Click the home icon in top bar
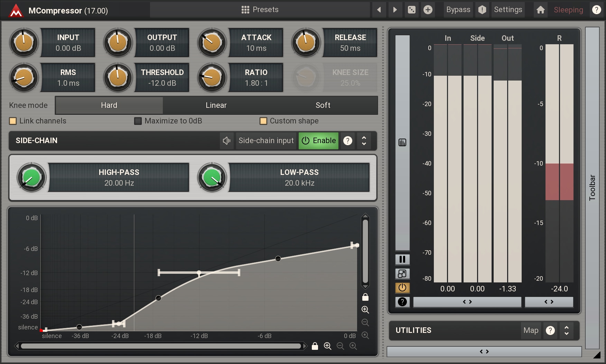Viewport: 606px width, 364px height. pyautogui.click(x=541, y=10)
